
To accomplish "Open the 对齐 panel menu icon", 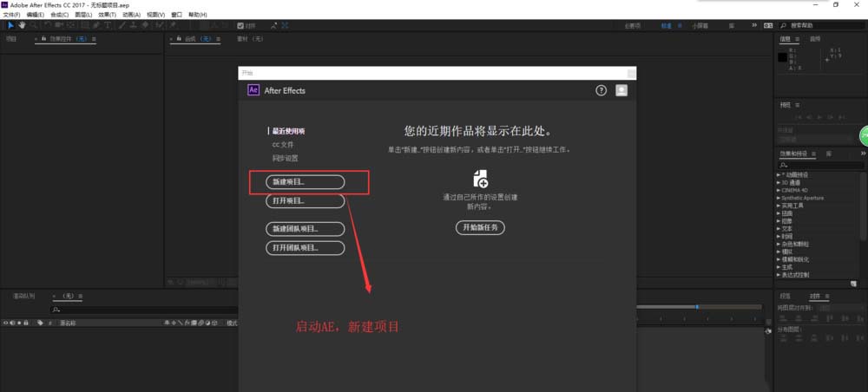I will tap(826, 297).
